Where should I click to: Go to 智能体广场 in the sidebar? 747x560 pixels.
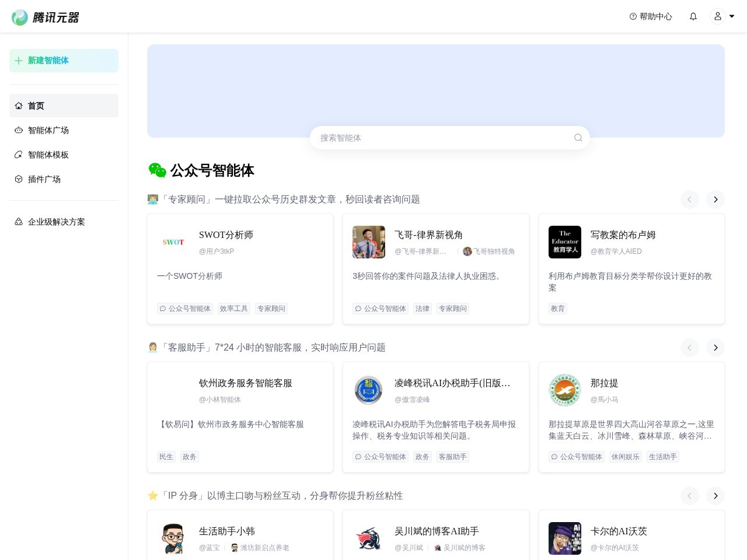point(64,130)
